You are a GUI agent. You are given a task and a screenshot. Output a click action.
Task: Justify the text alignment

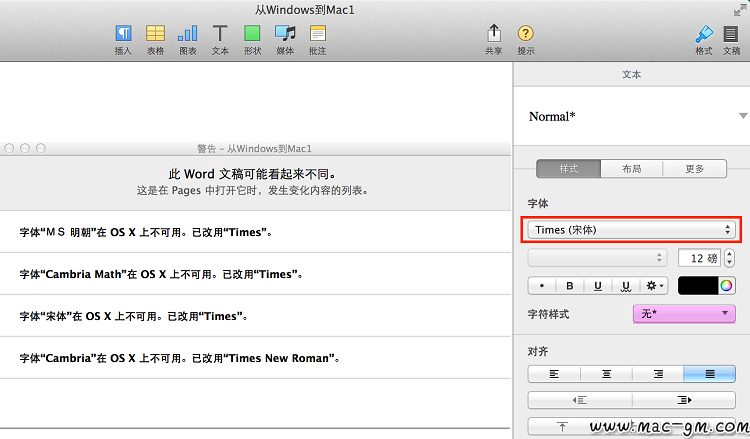pos(710,374)
